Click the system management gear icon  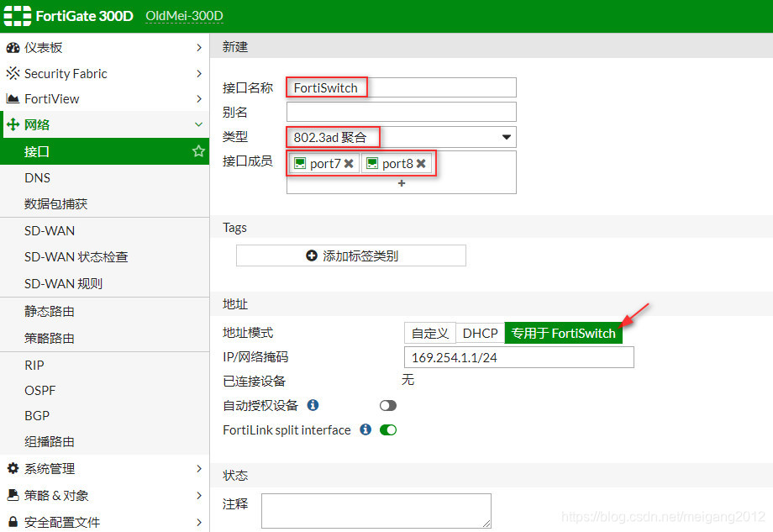(x=13, y=468)
